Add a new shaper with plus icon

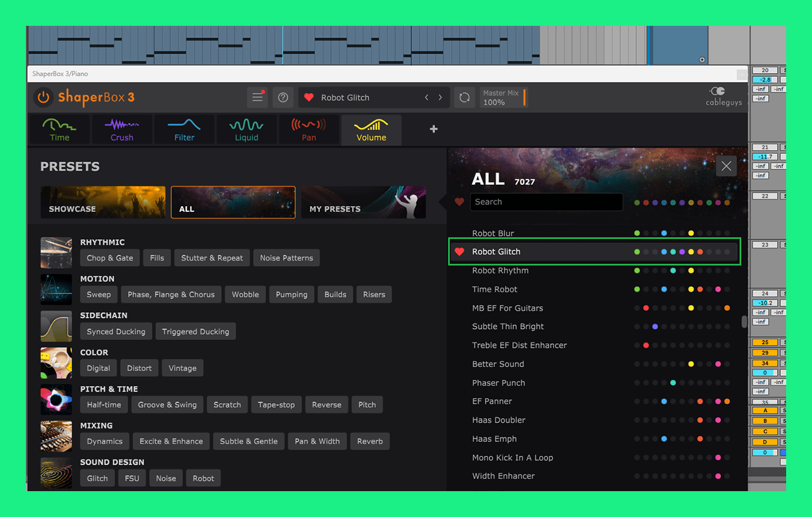[x=434, y=129]
